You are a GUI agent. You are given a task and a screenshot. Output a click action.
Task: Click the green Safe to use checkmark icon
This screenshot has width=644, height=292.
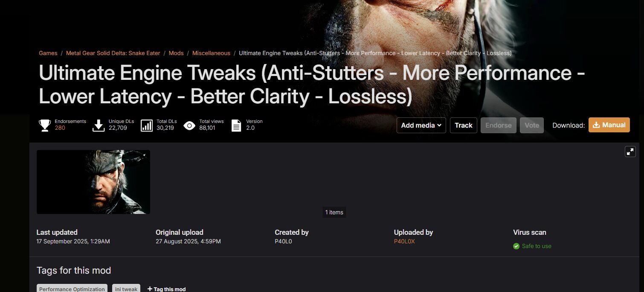[x=516, y=246]
